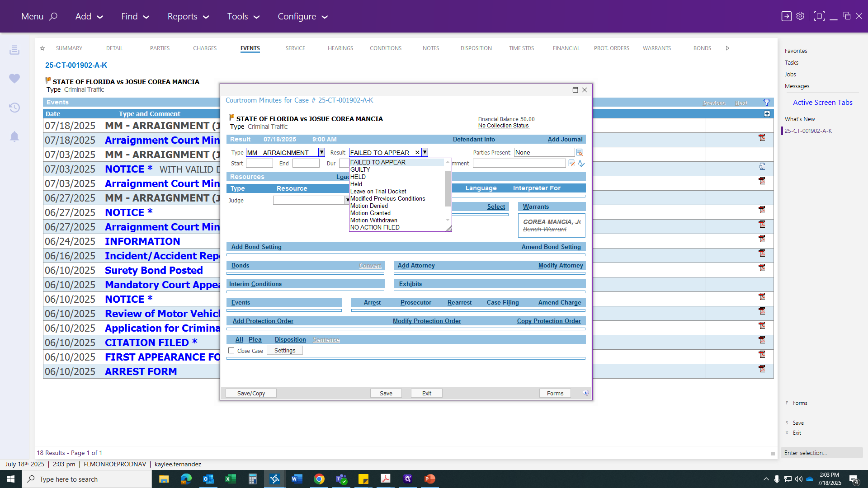Open the Menu search item
The height and width of the screenshot is (488, 868).
click(39, 16)
